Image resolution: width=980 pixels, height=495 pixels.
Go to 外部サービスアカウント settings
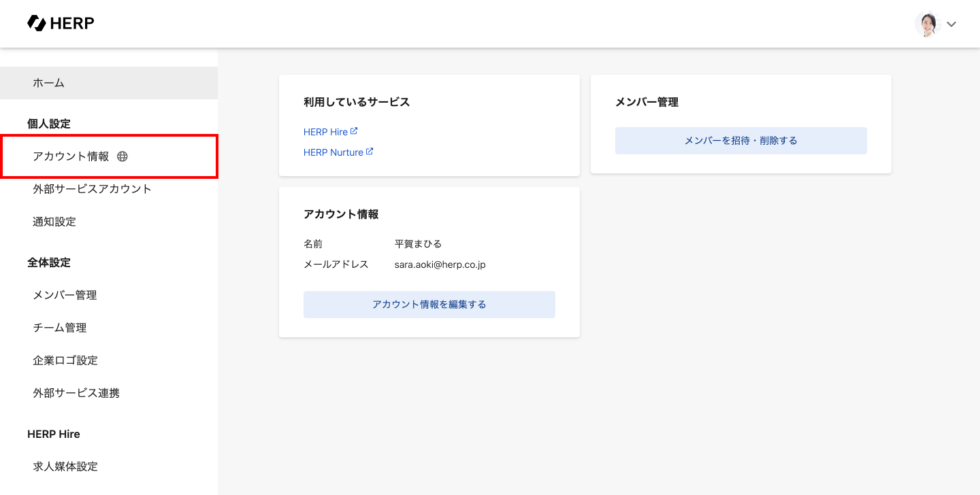92,189
